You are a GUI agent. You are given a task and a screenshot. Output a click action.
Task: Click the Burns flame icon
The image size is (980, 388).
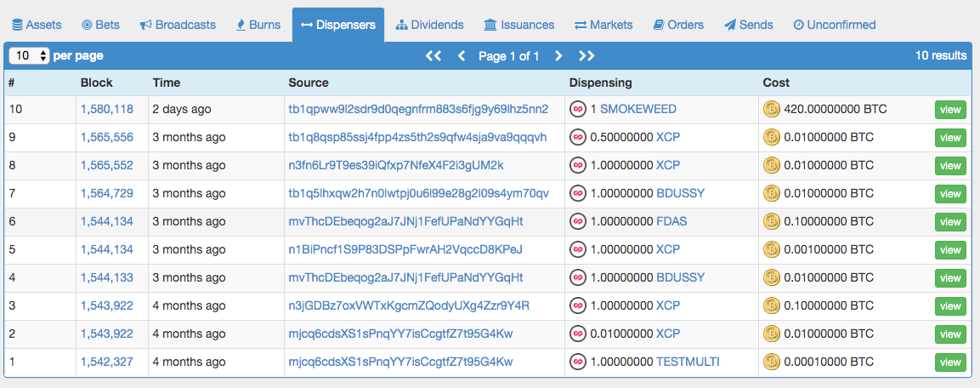(x=241, y=25)
